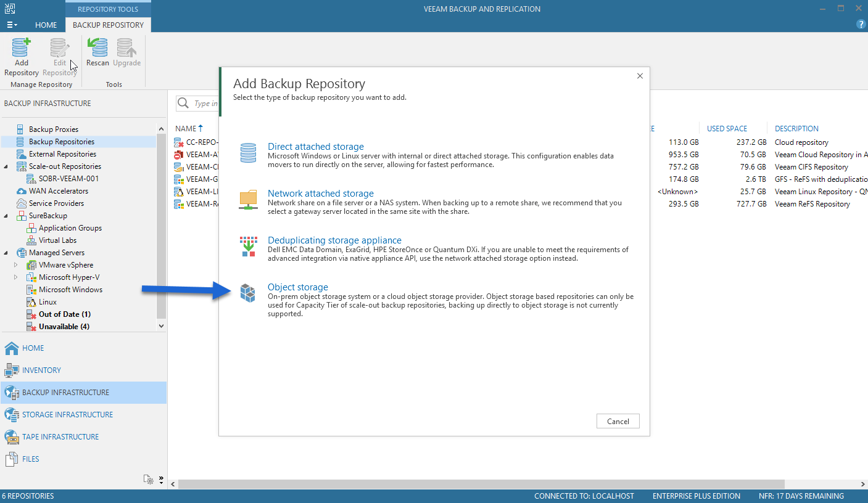Click the Object storage link
Screen dimensions: 868x503
(298, 287)
